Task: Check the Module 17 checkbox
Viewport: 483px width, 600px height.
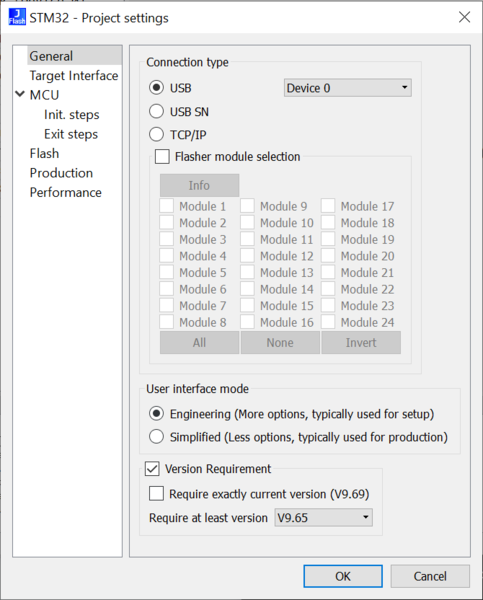Action: tap(328, 206)
